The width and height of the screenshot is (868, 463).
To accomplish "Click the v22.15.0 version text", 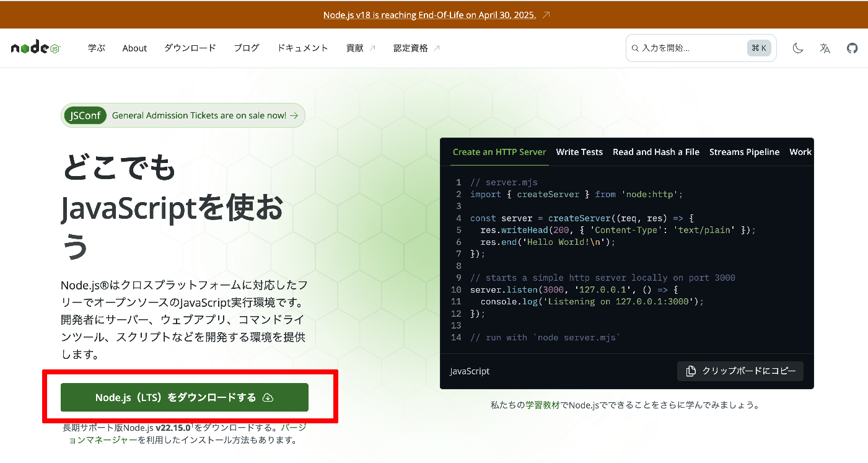I will [173, 428].
